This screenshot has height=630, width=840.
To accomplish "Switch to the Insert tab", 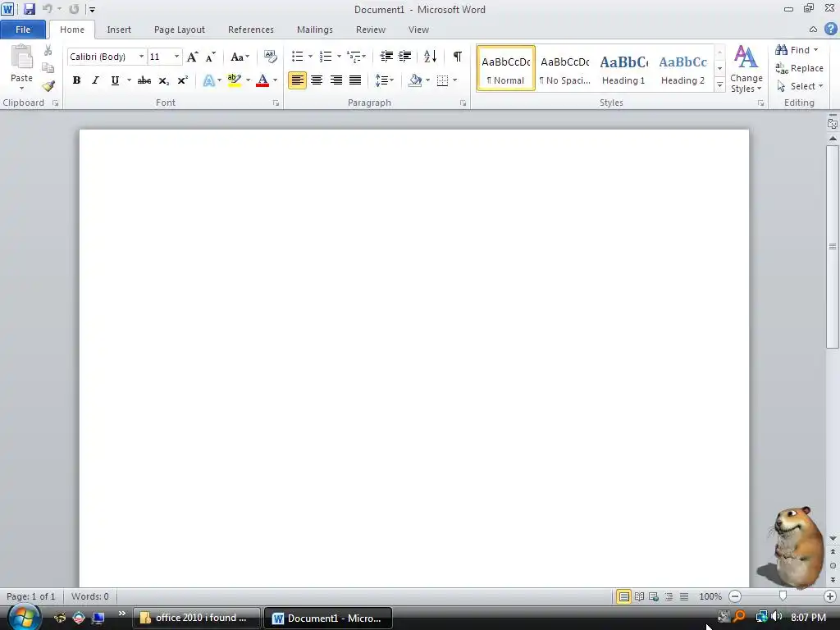I will point(119,30).
